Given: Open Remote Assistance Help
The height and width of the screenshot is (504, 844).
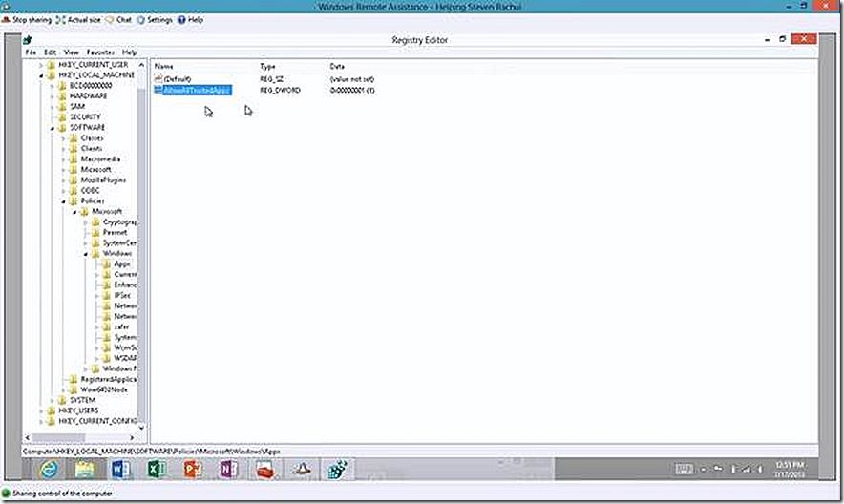Looking at the screenshot, I should click(190, 19).
